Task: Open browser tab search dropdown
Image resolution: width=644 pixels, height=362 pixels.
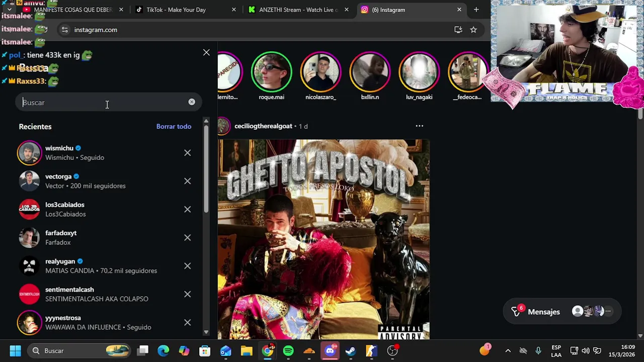Action: click(x=9, y=10)
